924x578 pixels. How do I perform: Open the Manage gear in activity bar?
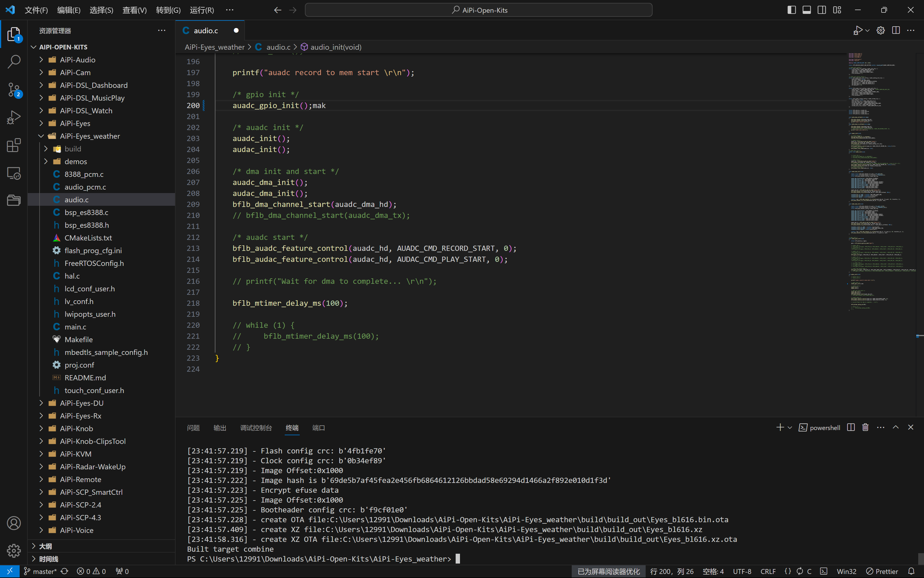click(14, 551)
